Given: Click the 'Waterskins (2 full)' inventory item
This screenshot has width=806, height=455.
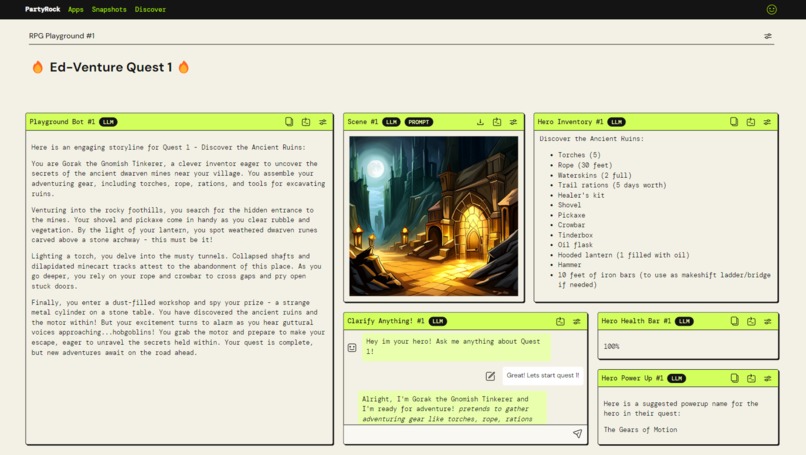Looking at the screenshot, I should click(x=595, y=175).
